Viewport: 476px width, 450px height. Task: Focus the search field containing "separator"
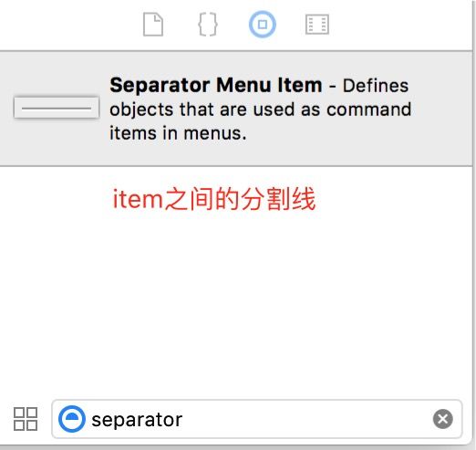point(257,419)
